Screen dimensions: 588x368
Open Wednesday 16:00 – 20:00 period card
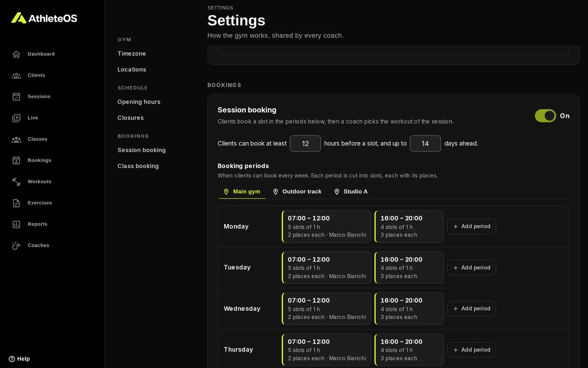(409, 309)
